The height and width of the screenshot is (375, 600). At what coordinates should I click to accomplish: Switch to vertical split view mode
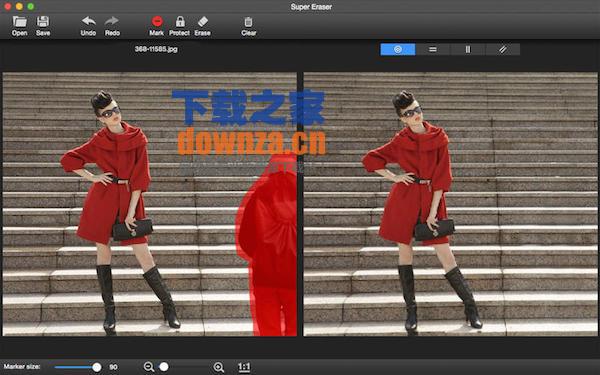[468, 49]
